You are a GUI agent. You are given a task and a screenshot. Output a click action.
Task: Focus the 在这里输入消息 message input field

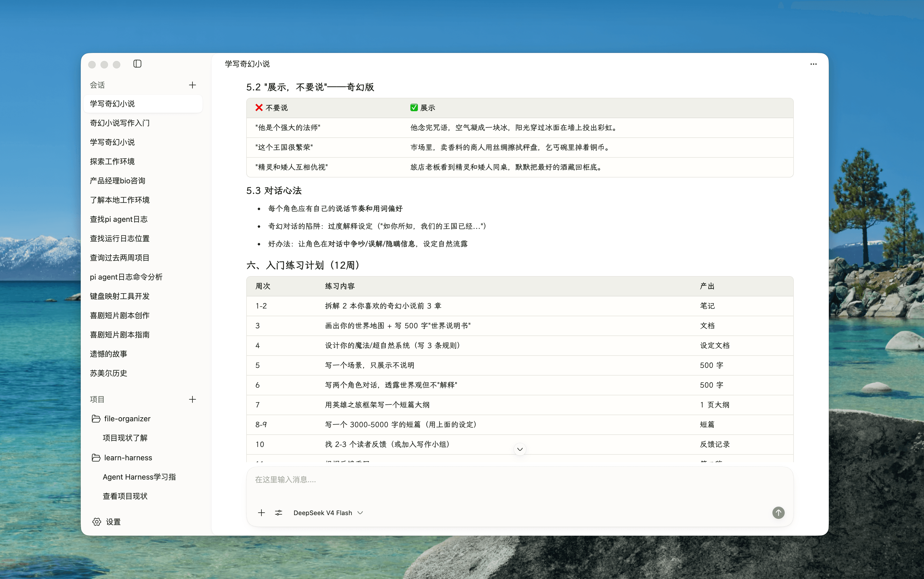[x=520, y=480]
